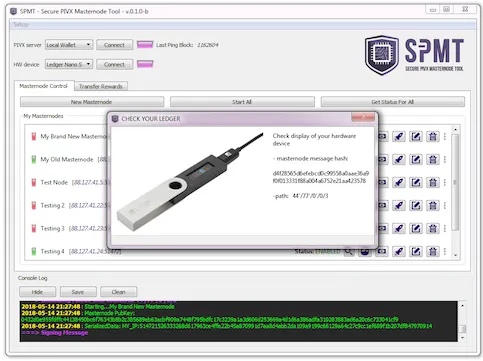This screenshot has height=361, width=483.
Task: Save the Console Log
Action: (x=78, y=292)
